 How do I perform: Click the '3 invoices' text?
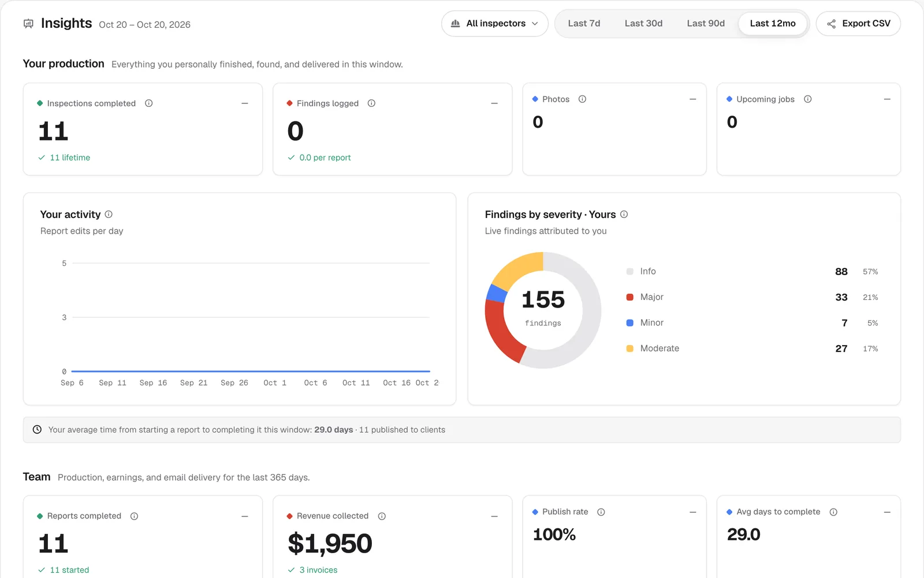pos(318,570)
